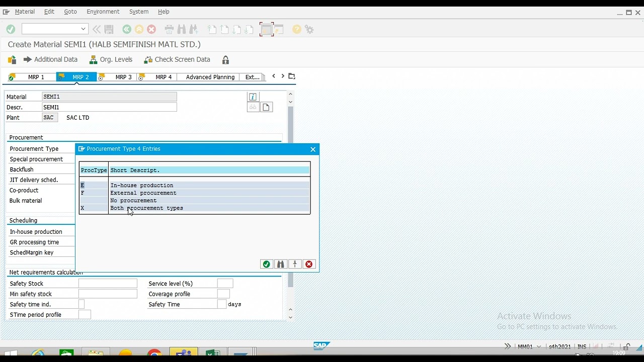The image size is (644, 362).
Task: Select In-house production entry
Action: click(195, 186)
